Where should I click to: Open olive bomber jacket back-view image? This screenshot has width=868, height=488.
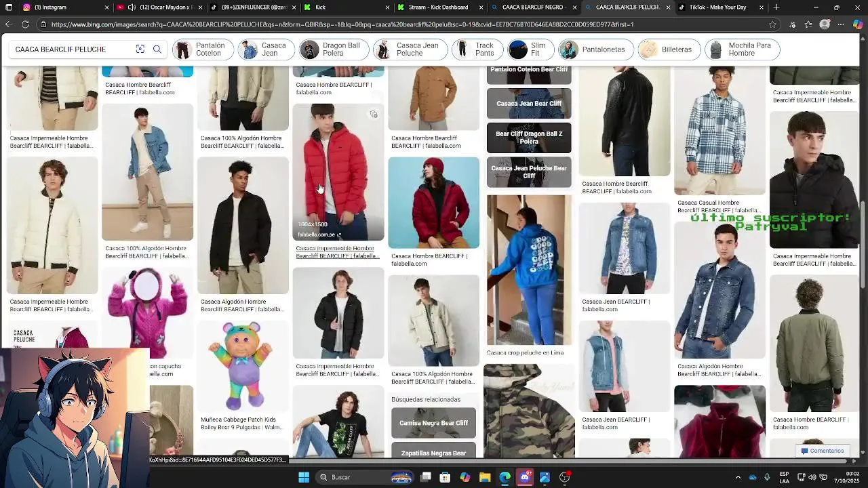coord(814,344)
